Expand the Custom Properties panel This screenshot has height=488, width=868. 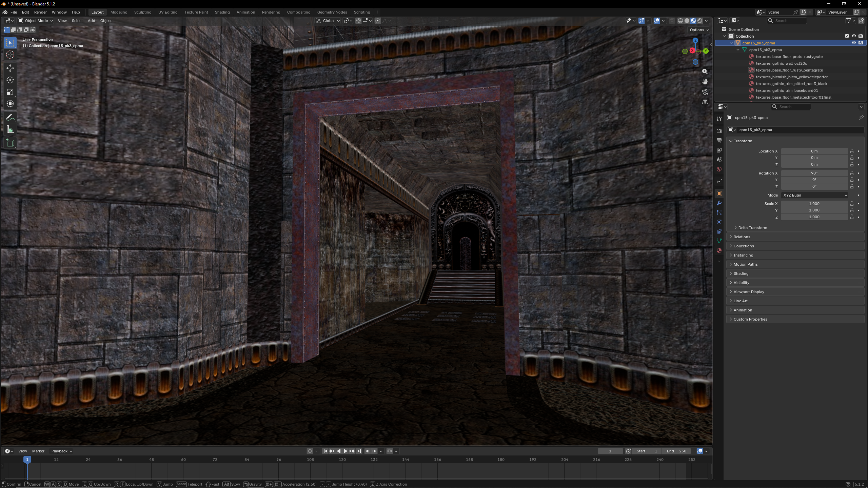point(750,319)
